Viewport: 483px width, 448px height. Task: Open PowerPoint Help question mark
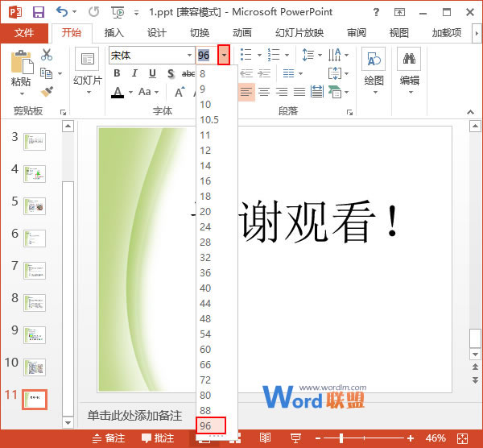tap(376, 12)
